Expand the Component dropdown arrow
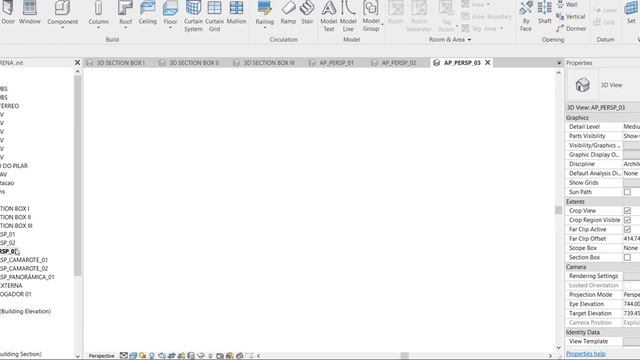 pyautogui.click(x=62, y=28)
